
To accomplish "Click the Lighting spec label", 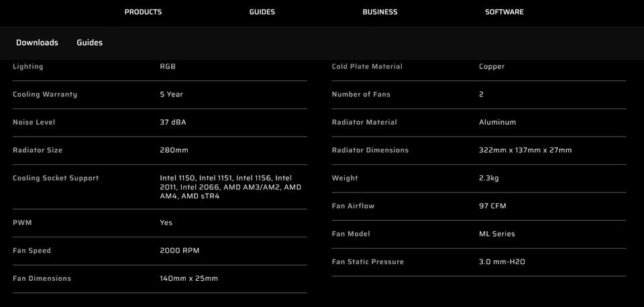I will pos(28,66).
